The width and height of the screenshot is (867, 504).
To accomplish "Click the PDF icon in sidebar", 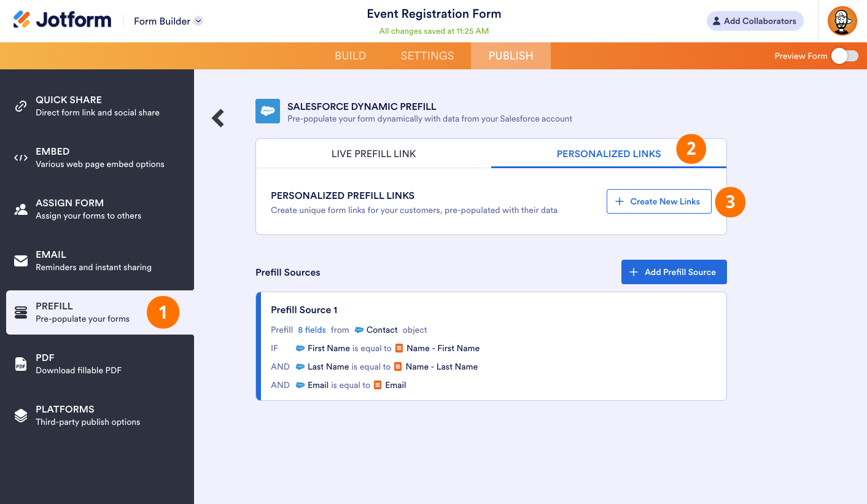I will 21,364.
